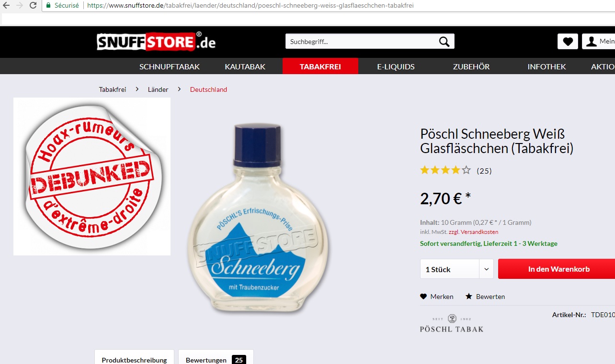Click the account person icon
Screen dimensions: 615x364
(592, 42)
